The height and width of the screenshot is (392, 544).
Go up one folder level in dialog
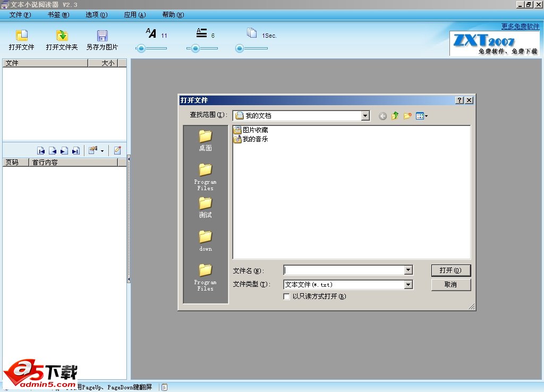coord(395,115)
